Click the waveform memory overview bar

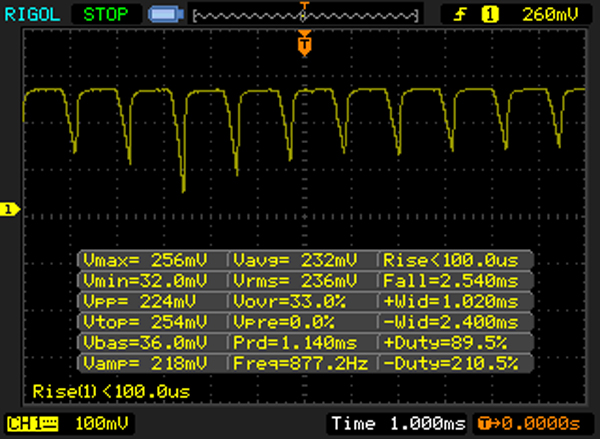pos(306,16)
